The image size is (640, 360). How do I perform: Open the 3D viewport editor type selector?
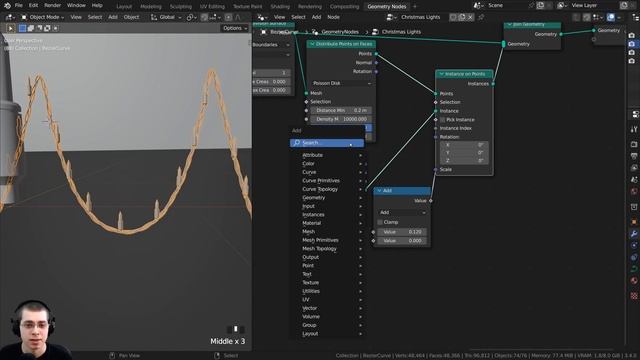tap(9, 17)
